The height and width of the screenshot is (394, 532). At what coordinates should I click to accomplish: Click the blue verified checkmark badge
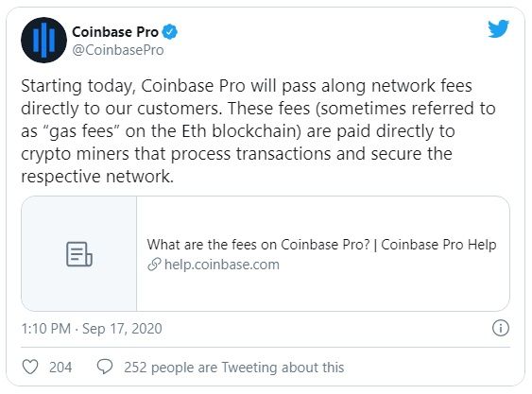pyautogui.click(x=169, y=32)
